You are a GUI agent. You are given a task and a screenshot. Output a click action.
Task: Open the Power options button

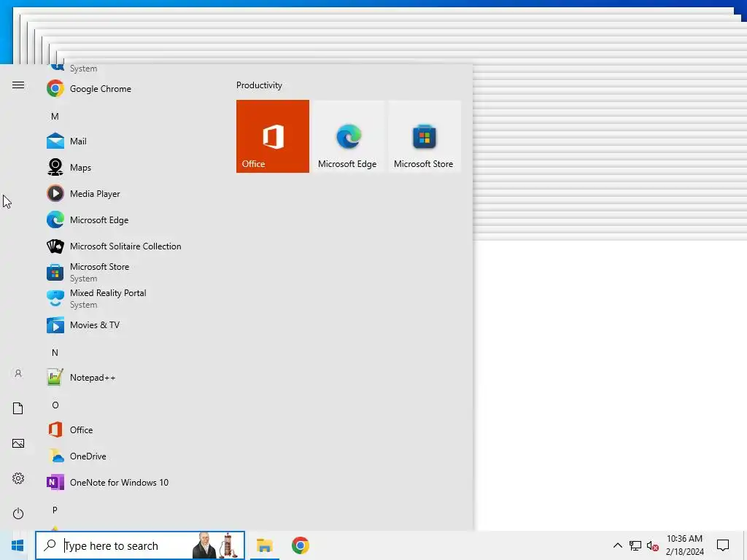tap(18, 513)
